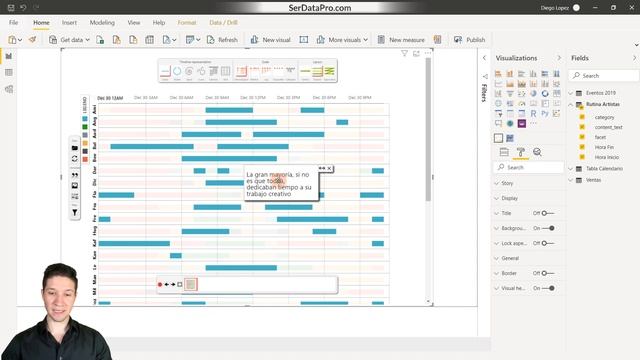This screenshot has width=640, height=360.
Task: Click the Excel data source icon
Action: (100, 40)
